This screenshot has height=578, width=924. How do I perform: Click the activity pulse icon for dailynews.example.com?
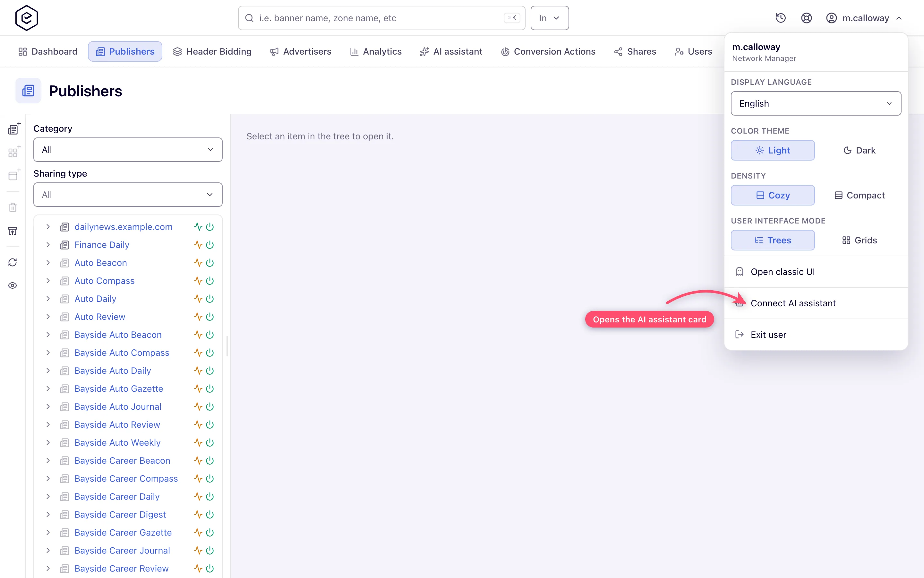point(198,227)
